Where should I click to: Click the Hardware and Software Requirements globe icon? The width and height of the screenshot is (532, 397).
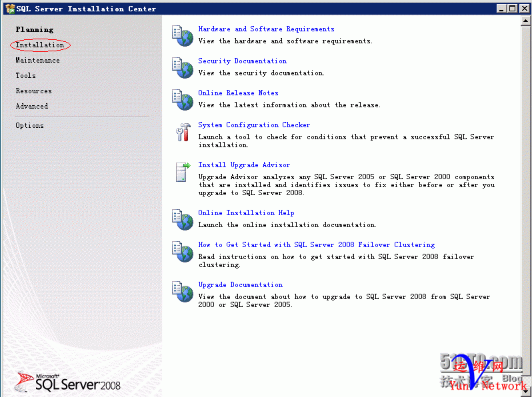pos(183,35)
